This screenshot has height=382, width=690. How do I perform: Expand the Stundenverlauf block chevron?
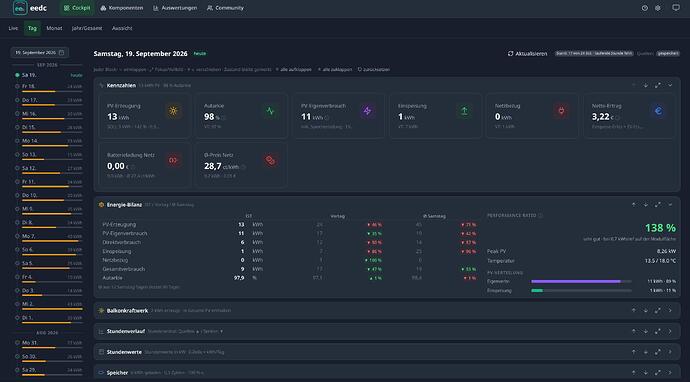670,331
